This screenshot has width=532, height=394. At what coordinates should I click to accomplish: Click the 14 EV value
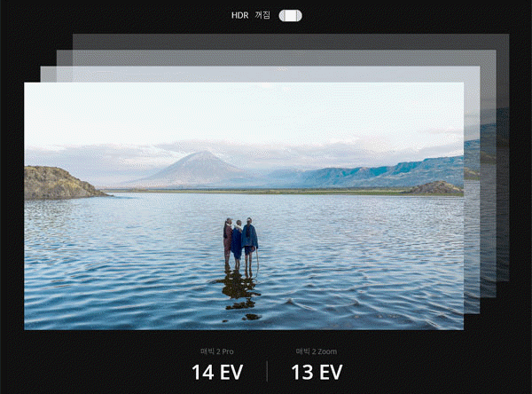pyautogui.click(x=217, y=373)
